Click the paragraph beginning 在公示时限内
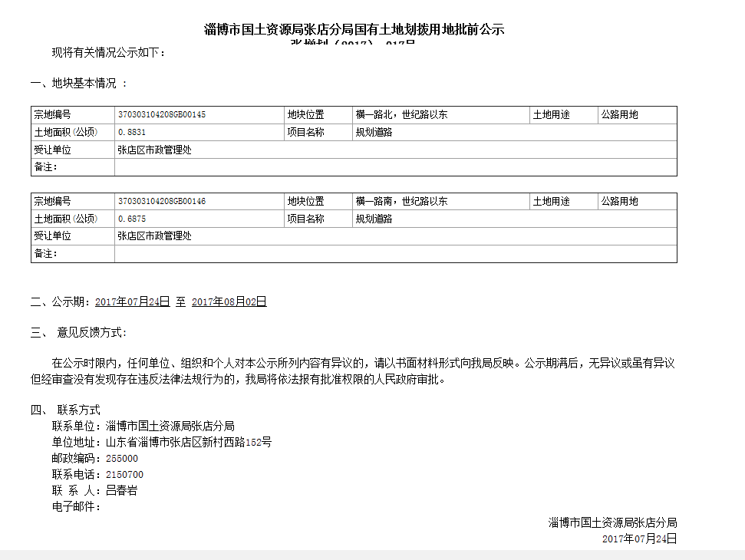Viewport: 745px width, 560px height. tap(352, 371)
